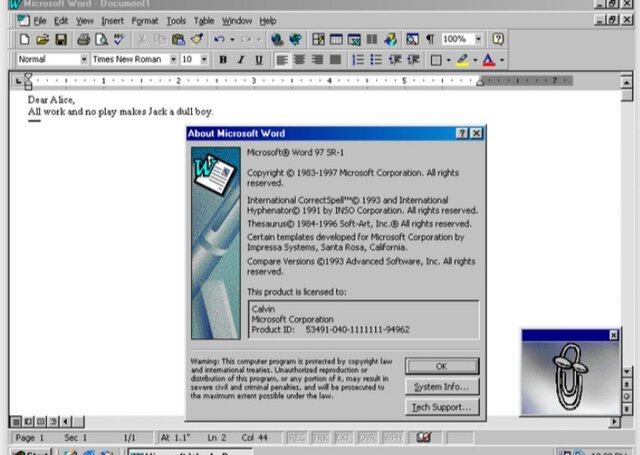
Task: Launch the Office Assistant help icon
Action: coord(498,40)
